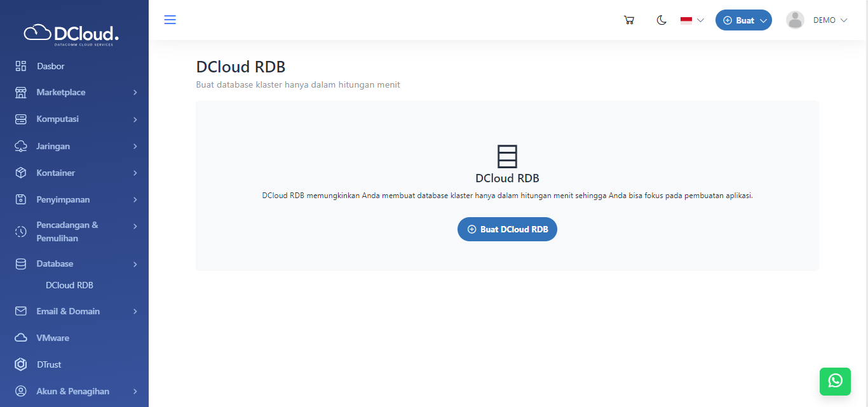868x407 pixels.
Task: Open the Email & Domain section
Action: 68,311
